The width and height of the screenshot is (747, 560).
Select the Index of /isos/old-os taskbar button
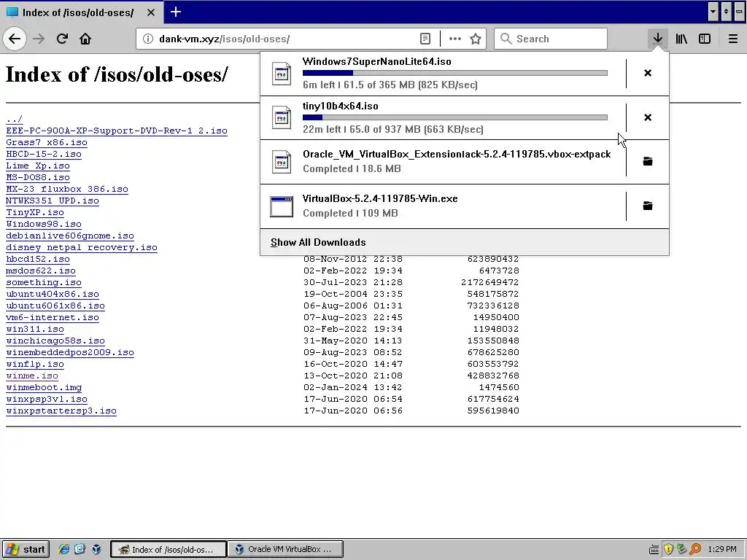pyautogui.click(x=169, y=549)
